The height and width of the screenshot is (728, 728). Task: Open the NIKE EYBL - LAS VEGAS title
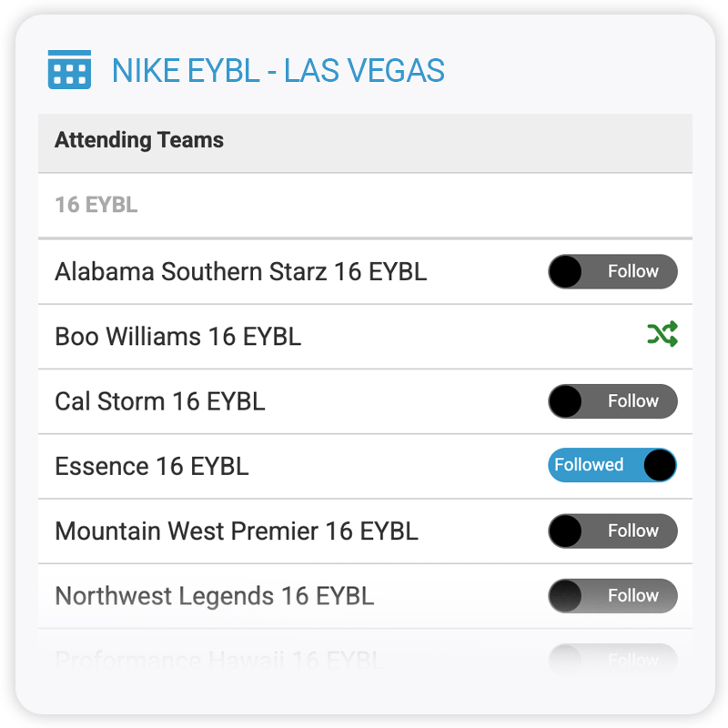(278, 70)
